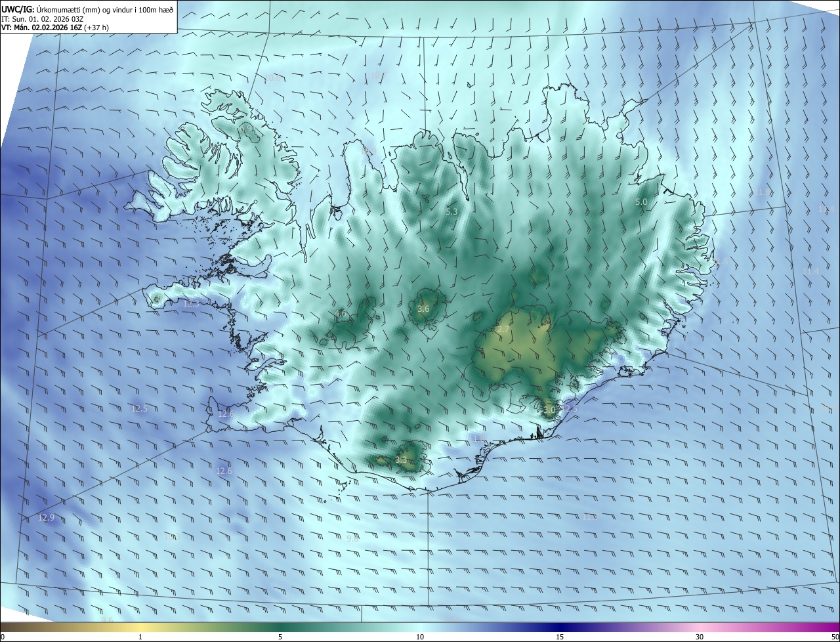Click the 12.9 value label over the southwest ocean

click(46, 517)
